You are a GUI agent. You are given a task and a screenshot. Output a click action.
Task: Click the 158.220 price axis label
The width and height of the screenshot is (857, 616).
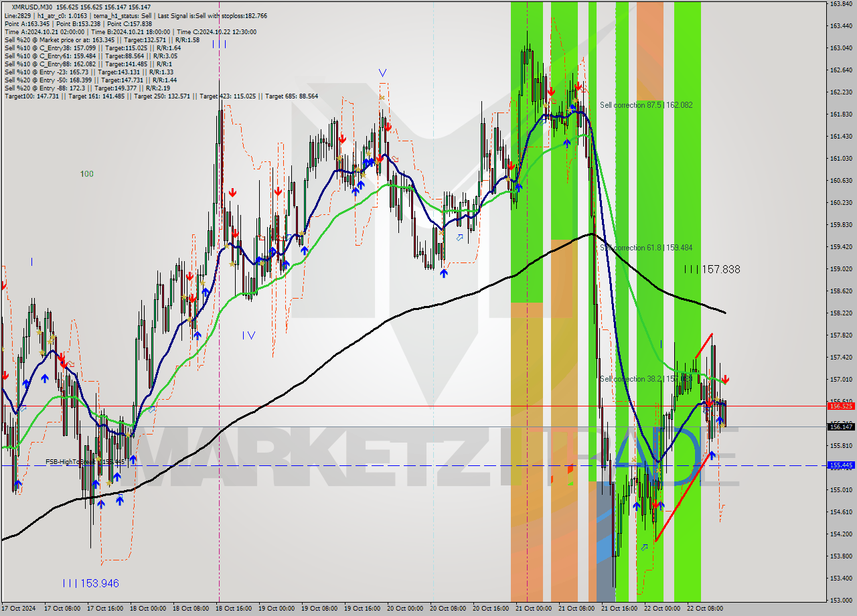click(x=841, y=313)
